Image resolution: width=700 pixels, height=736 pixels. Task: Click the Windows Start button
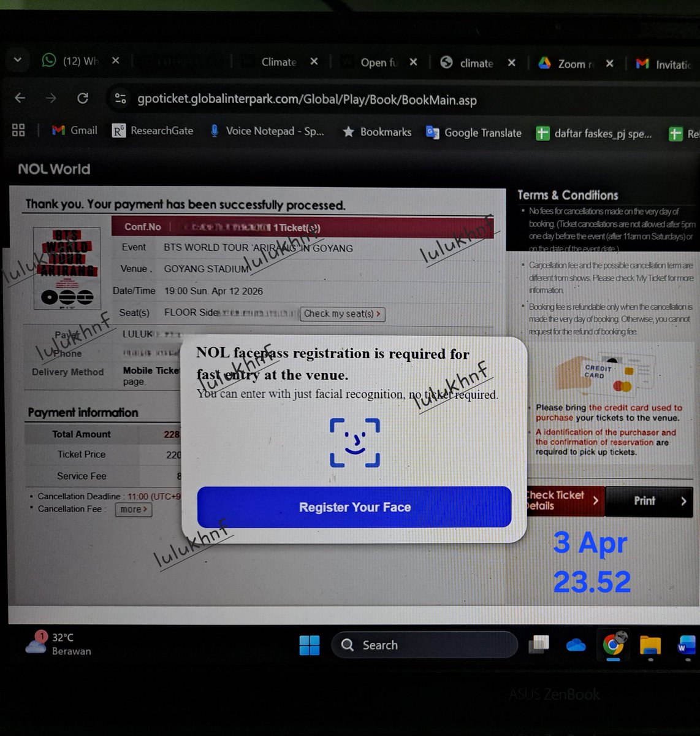pyautogui.click(x=310, y=645)
